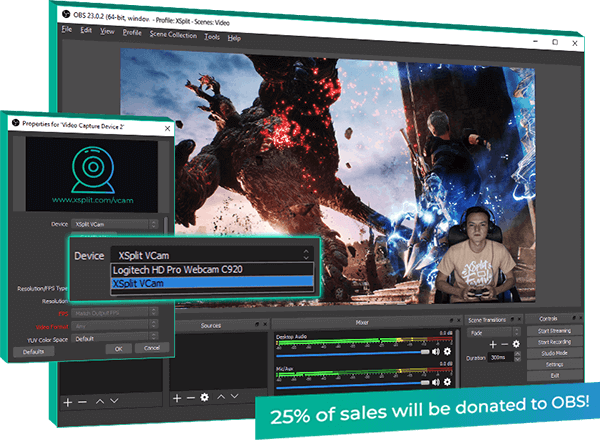Open the Help menu
This screenshot has width=600, height=440.
[234, 38]
